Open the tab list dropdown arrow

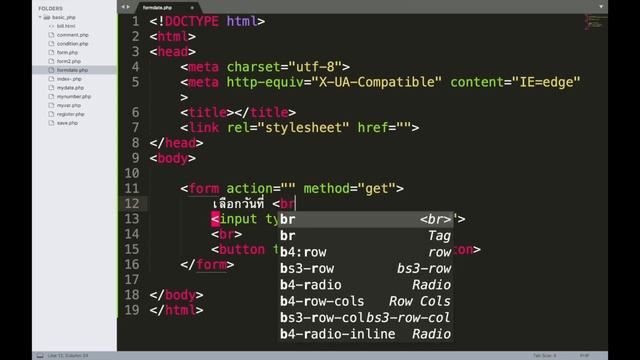(601, 7)
